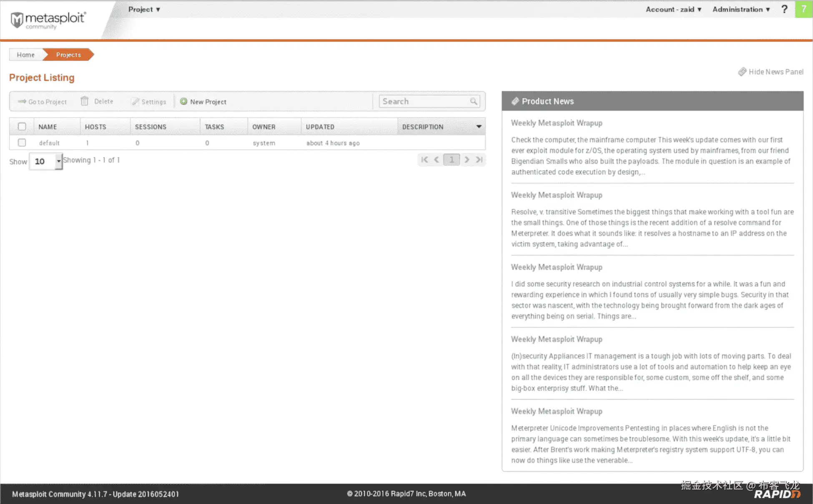Expand the Description column dropdown arrow
813x504 pixels.
pyautogui.click(x=479, y=127)
